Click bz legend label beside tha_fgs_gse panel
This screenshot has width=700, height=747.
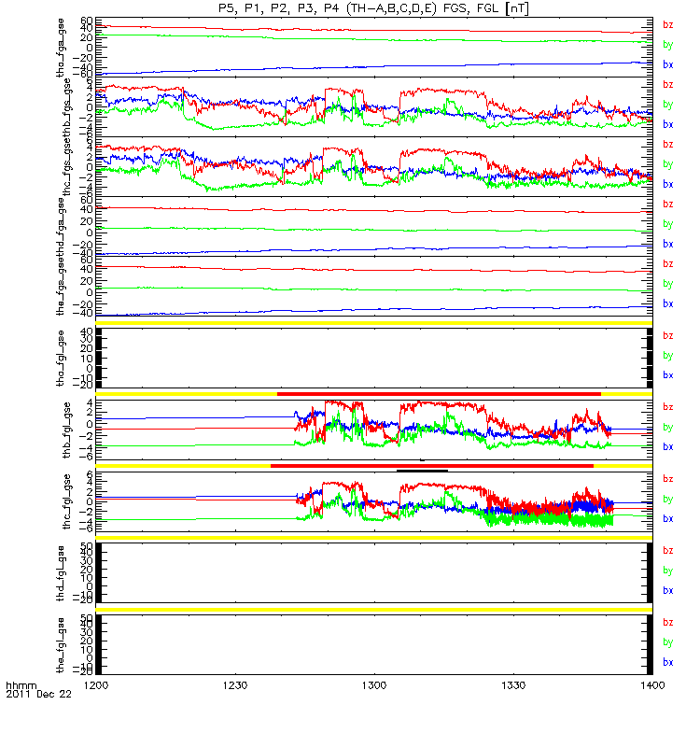[667, 24]
